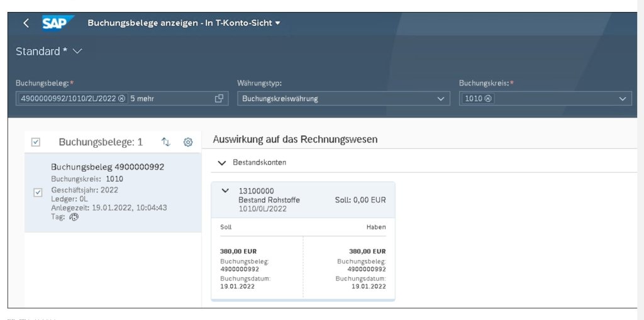Remove the 4900000992/1010/2L/2022 token
644x320 pixels.
click(121, 99)
